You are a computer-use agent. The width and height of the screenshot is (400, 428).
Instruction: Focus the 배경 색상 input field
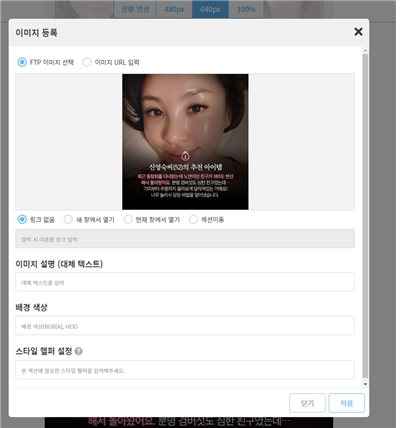click(185, 326)
